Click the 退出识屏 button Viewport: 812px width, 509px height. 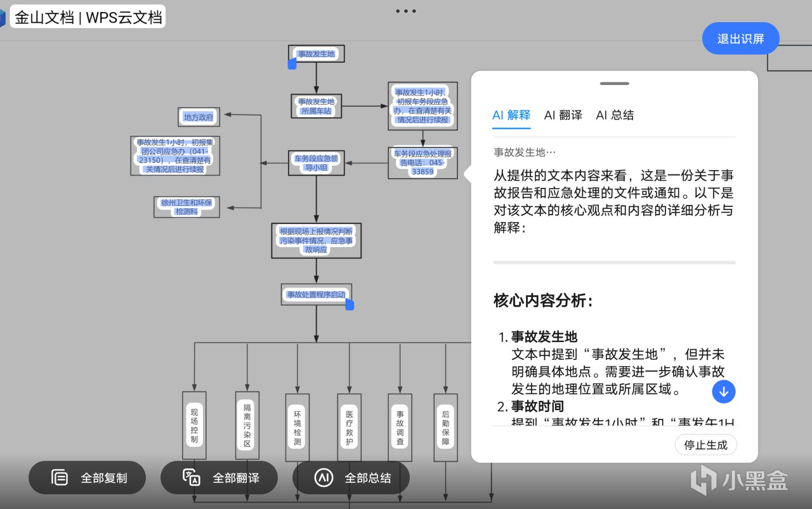point(740,39)
